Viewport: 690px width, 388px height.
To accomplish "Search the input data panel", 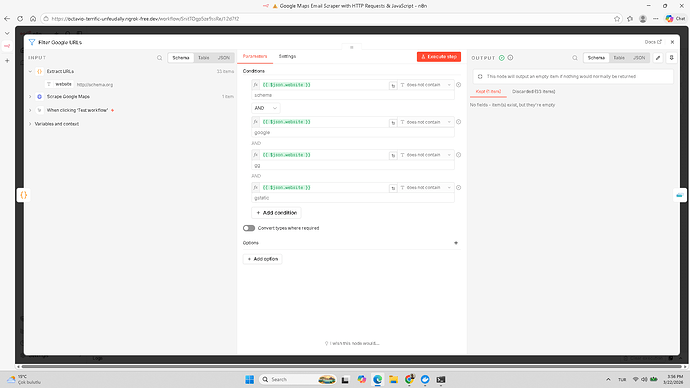I will tap(159, 58).
